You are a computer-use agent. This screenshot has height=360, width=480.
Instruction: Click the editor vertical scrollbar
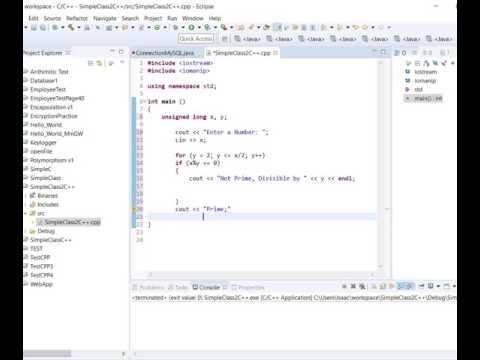[380, 165]
